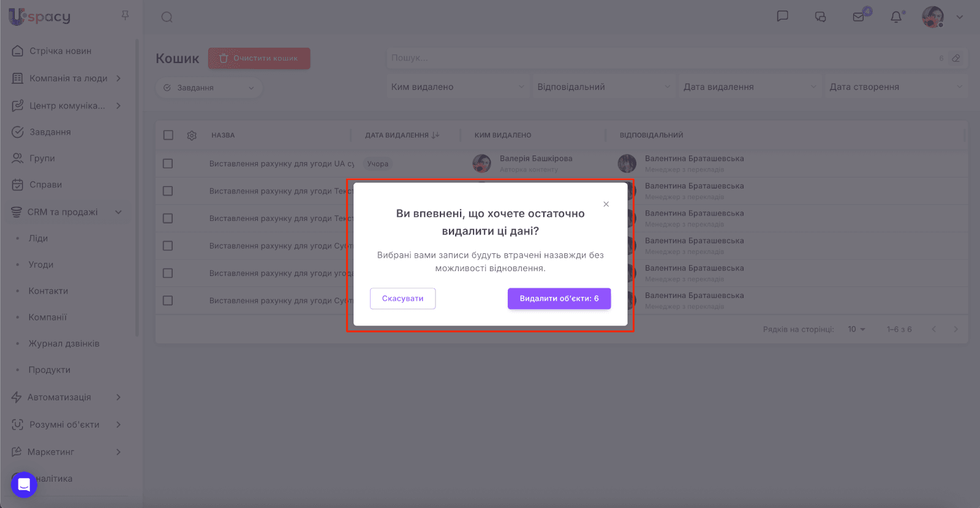980x508 pixels.
Task: Click the Справи calendar icon
Action: point(18,185)
